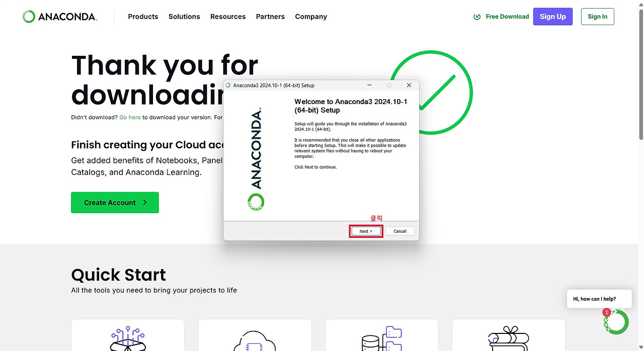Open the Anaconda chat assistant icon
The height and width of the screenshot is (351, 644).
tap(616, 322)
